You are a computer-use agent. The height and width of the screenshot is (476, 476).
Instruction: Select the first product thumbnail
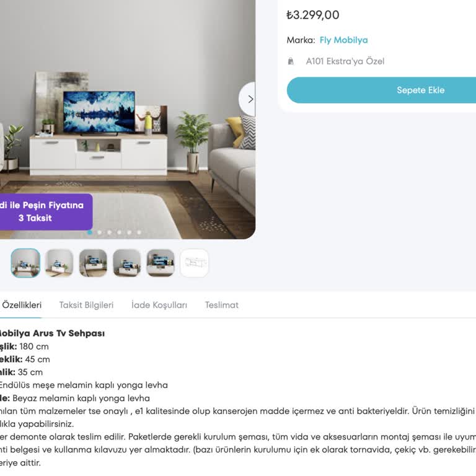pos(25,263)
